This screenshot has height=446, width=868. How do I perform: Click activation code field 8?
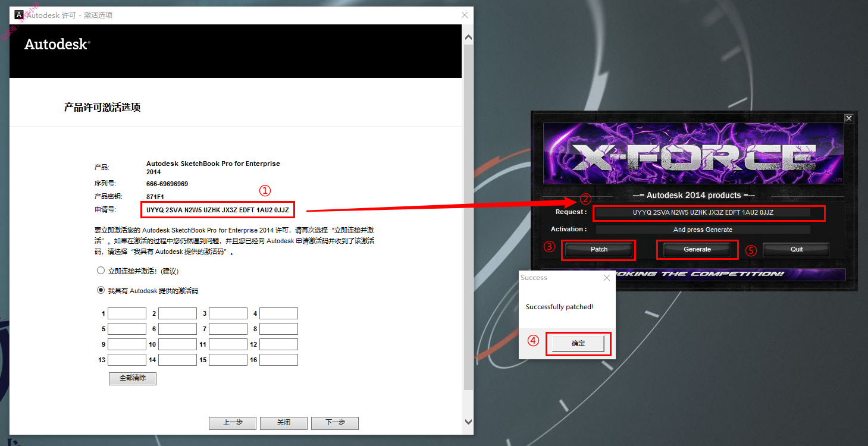click(x=278, y=329)
